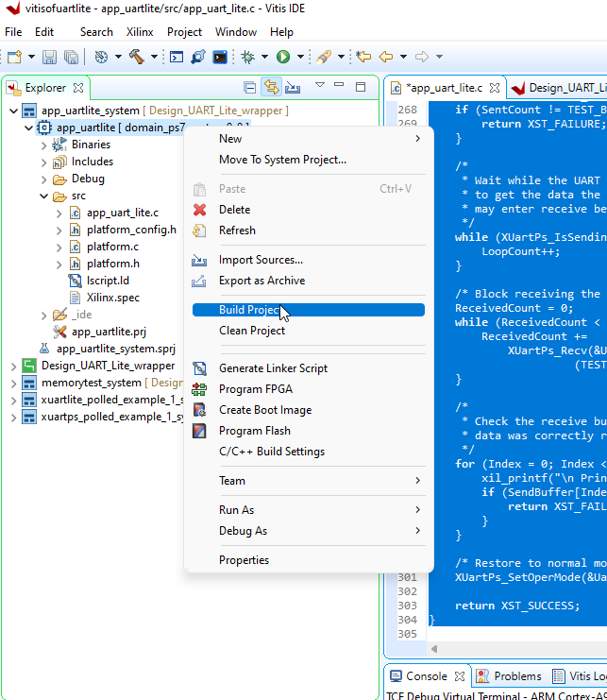Expand the Debug folder
The width and height of the screenshot is (607, 700).
pos(43,179)
